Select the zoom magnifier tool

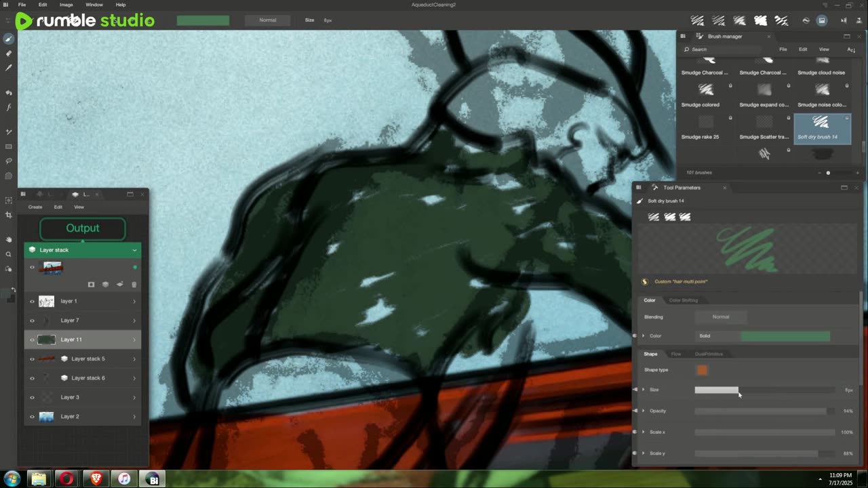click(9, 254)
